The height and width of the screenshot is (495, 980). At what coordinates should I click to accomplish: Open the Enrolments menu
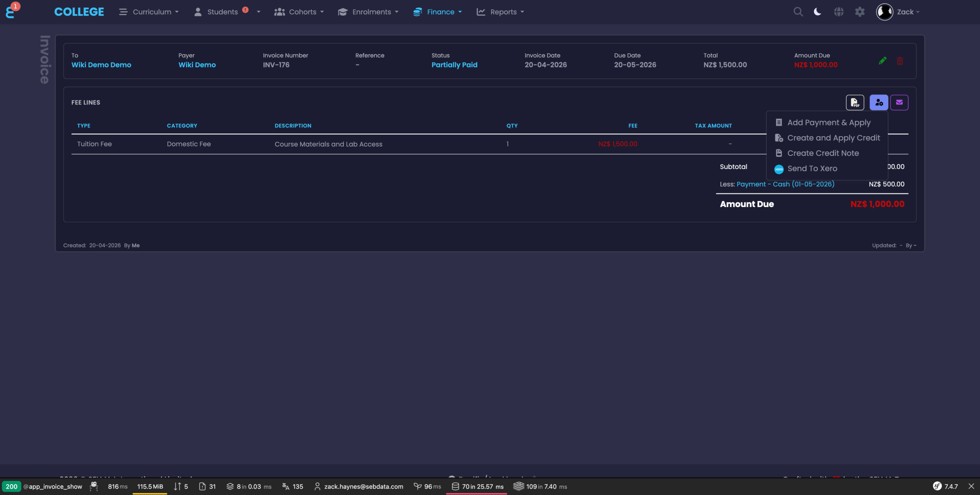point(368,12)
